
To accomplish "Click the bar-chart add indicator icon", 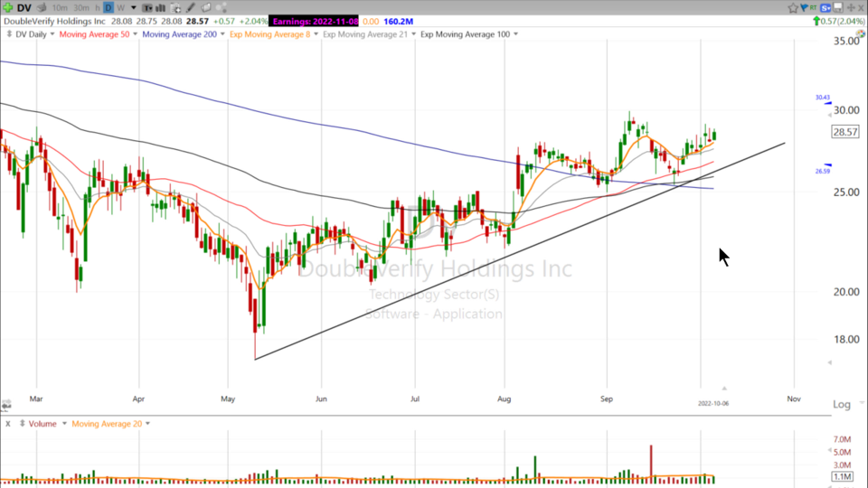I will click(x=161, y=8).
